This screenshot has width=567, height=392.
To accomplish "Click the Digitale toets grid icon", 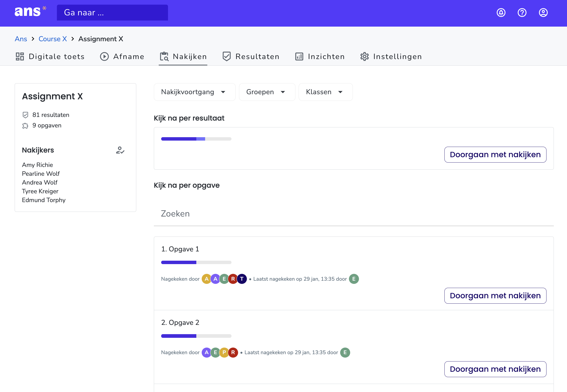I will 20,56.
